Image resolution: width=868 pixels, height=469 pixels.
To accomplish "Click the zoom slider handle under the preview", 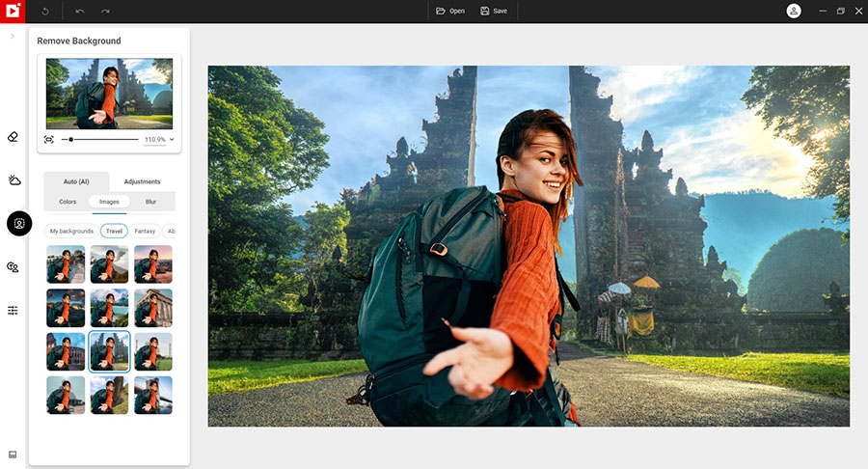I will 71,140.
